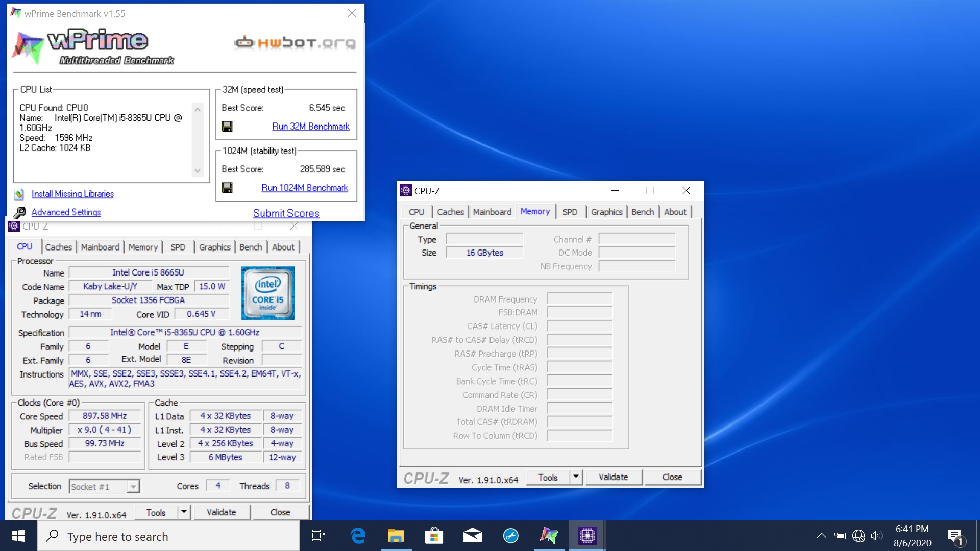Open Memory tab in left CPU-Z window
Image resolution: width=980 pixels, height=551 pixels.
coord(143,247)
